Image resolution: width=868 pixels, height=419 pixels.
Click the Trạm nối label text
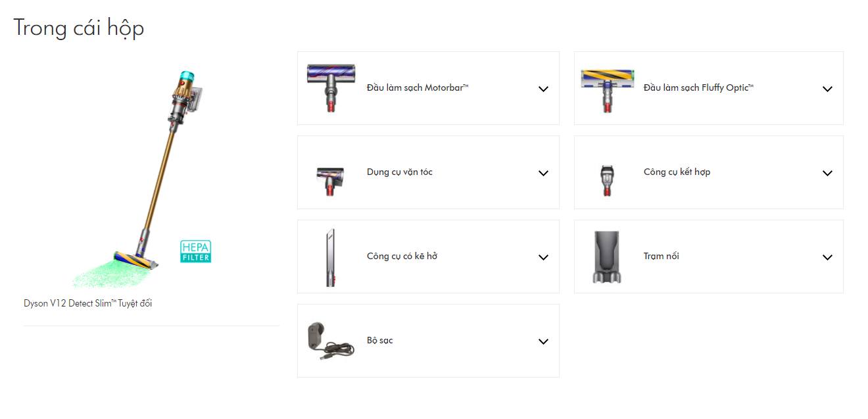661,257
